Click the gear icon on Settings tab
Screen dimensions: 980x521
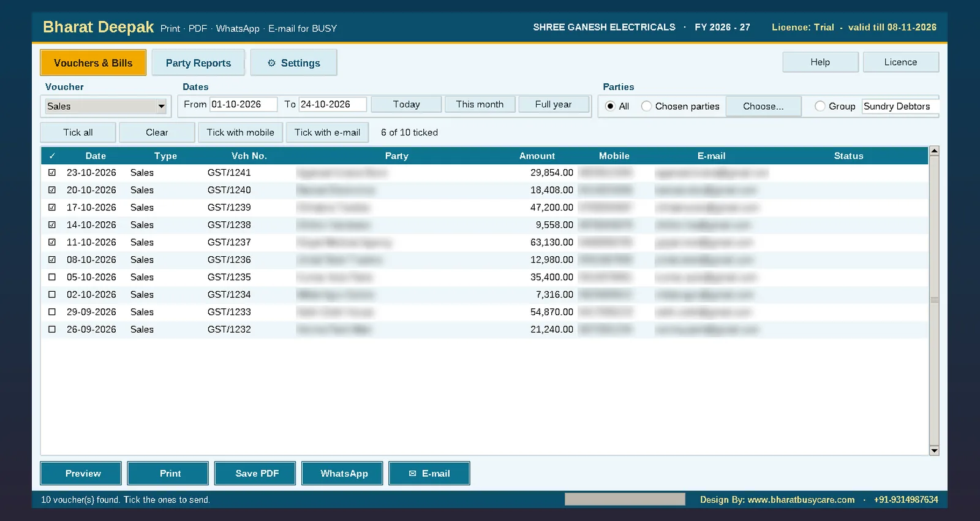(x=271, y=63)
